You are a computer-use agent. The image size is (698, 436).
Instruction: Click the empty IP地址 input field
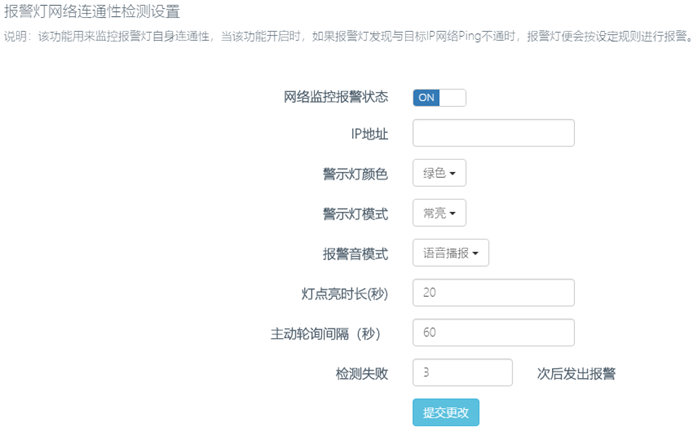click(x=493, y=133)
